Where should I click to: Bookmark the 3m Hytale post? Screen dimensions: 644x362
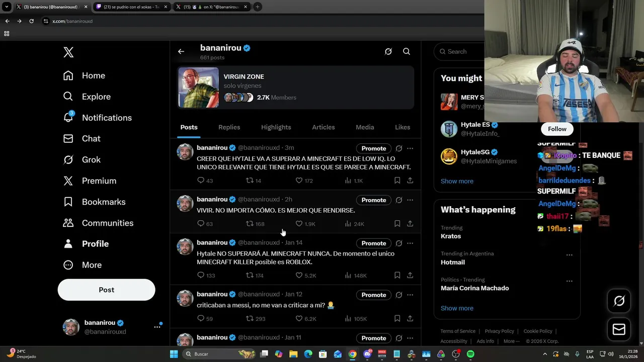pos(397,180)
